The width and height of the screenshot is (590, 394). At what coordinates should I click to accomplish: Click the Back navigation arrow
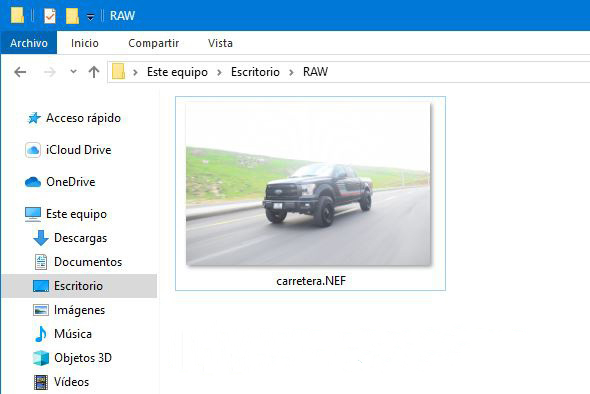pos(20,71)
